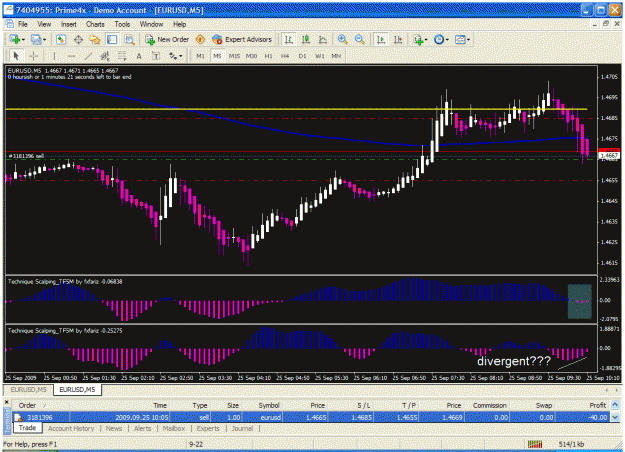The height and width of the screenshot is (452, 625).
Task: Toggle the Terminal window icon
Action: (112, 39)
